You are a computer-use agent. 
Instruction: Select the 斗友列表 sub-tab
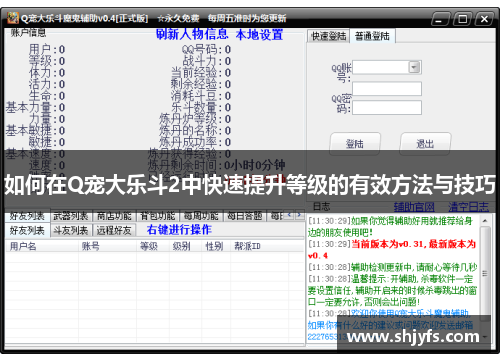(x=71, y=230)
